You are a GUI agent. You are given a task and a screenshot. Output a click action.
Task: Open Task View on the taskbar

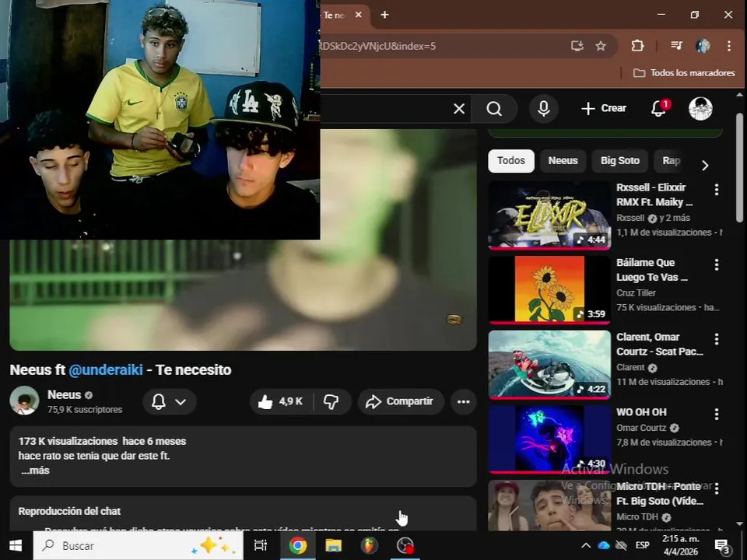[261, 546]
